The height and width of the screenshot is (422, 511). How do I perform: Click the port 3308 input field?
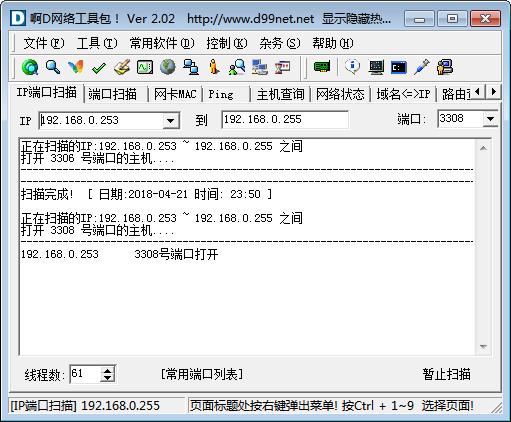click(x=460, y=119)
